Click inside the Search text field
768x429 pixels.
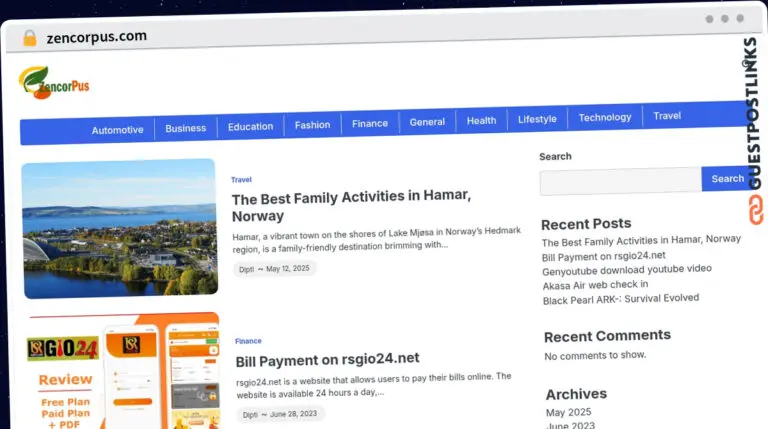click(620, 181)
